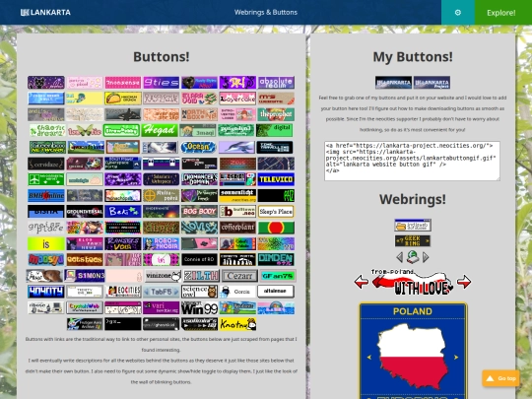Open the 'chaotic dreamz' site button
The height and width of the screenshot is (399, 532).
coord(47,130)
